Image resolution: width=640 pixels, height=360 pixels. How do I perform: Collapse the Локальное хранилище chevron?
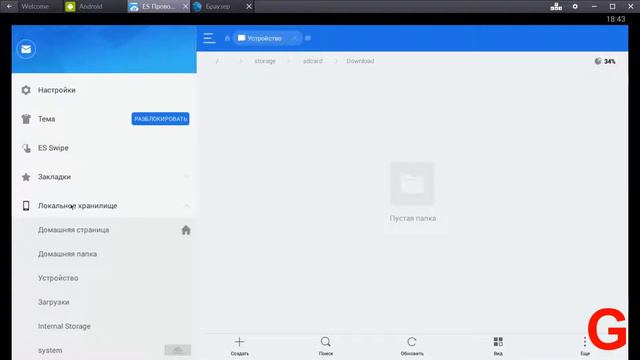click(x=187, y=206)
